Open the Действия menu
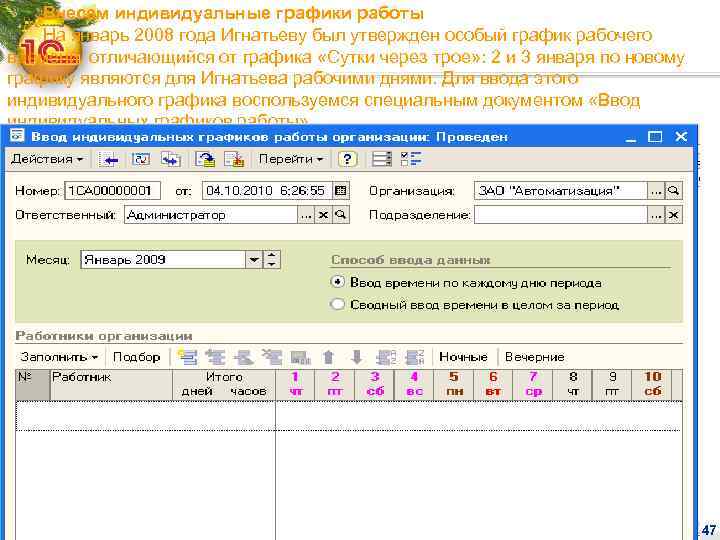The width and height of the screenshot is (720, 540). [47, 159]
